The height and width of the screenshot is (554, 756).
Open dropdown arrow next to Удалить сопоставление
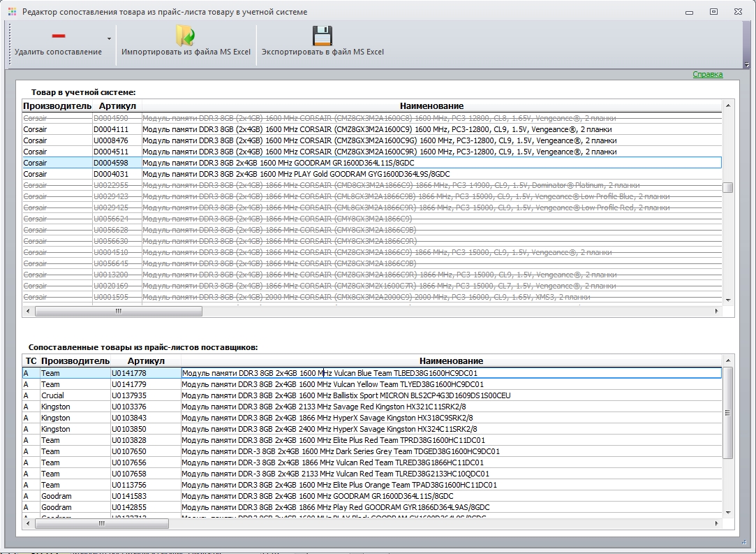109,38
